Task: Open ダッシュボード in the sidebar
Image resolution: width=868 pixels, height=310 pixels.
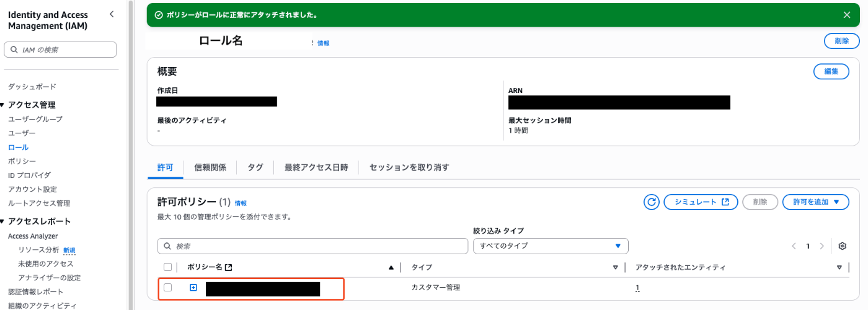Action: (32, 87)
